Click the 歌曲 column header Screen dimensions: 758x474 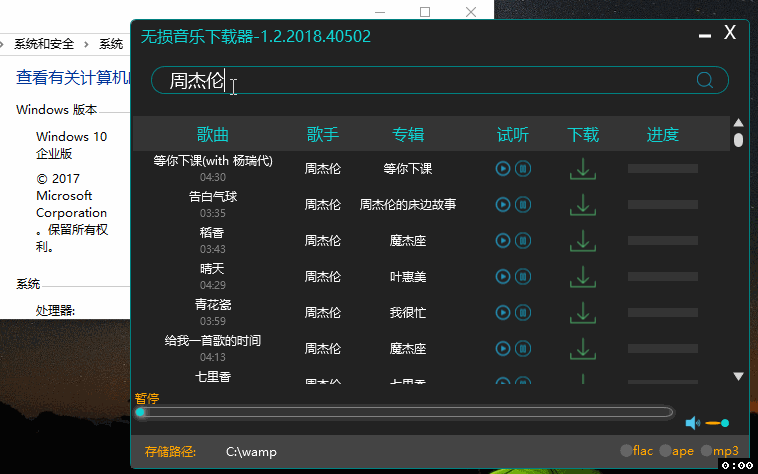(213, 135)
